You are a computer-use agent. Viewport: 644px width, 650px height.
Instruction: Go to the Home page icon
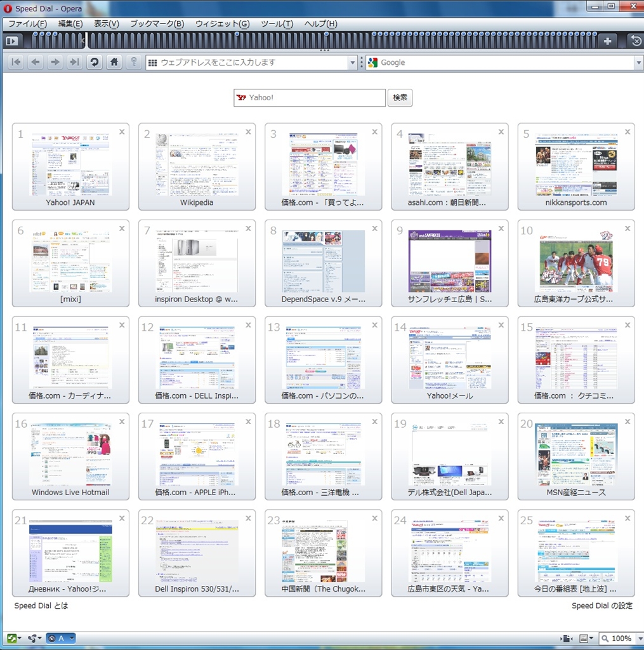coord(114,62)
